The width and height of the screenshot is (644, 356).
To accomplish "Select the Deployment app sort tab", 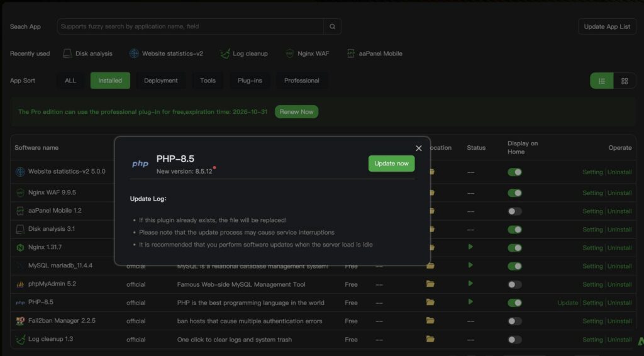I will (x=160, y=81).
